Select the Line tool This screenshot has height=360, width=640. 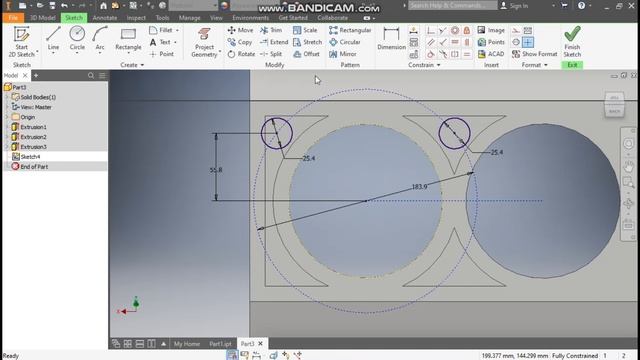(53, 40)
